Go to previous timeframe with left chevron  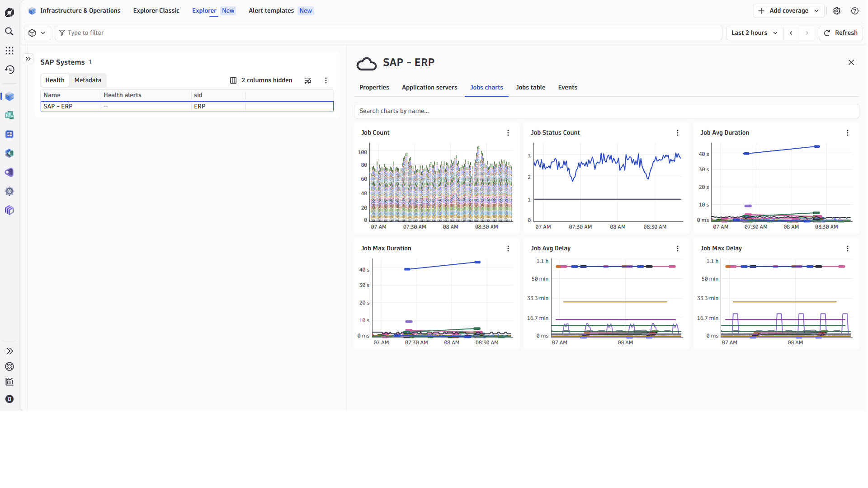791,33
